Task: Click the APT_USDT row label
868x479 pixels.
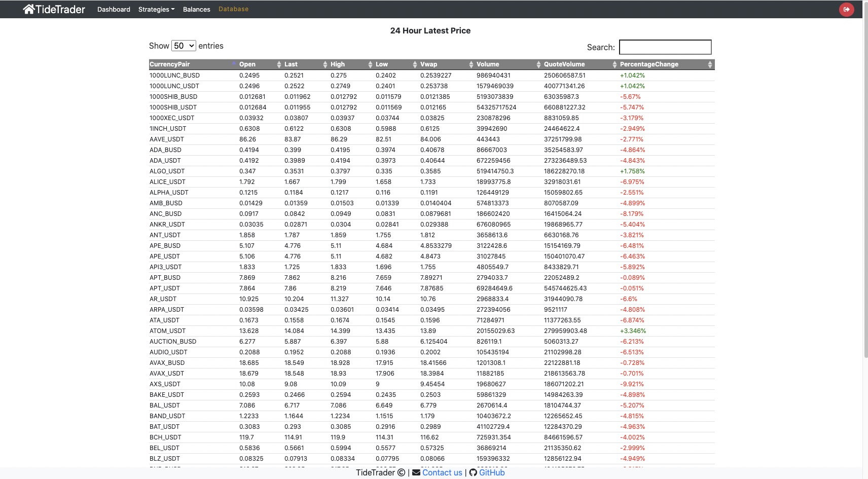Action: coord(165,288)
